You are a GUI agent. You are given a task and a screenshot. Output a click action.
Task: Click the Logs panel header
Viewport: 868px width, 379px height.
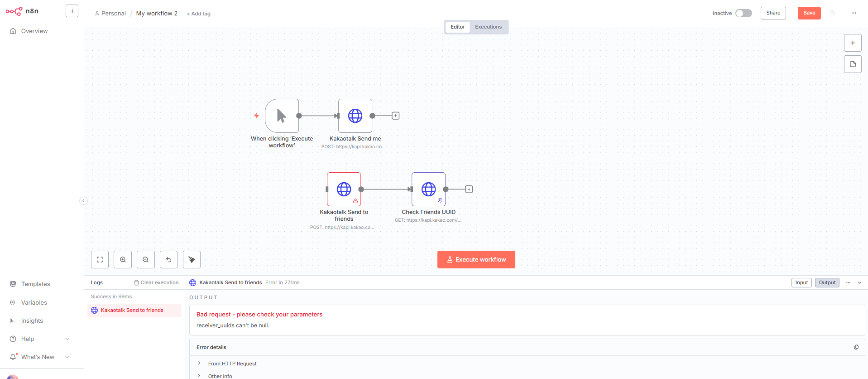point(96,282)
